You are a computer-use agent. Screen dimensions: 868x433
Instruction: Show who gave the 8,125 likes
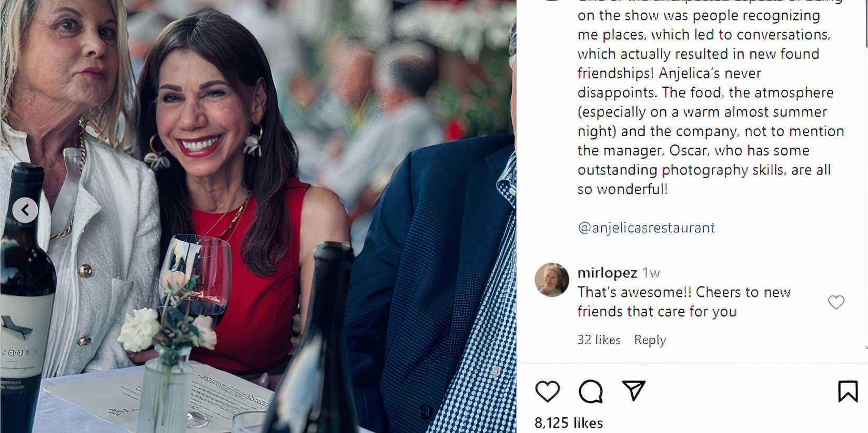point(569,423)
